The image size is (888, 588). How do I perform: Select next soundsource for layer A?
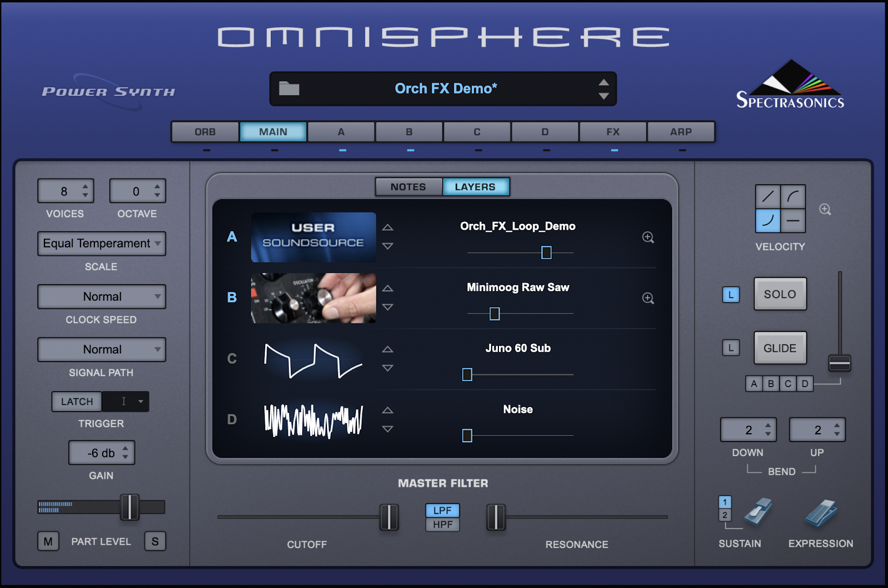pyautogui.click(x=387, y=246)
